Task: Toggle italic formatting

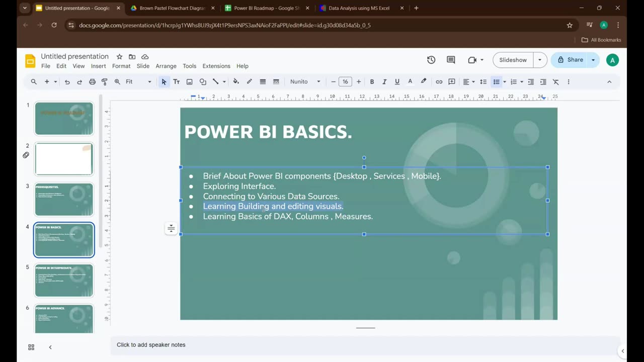Action: pyautogui.click(x=384, y=81)
